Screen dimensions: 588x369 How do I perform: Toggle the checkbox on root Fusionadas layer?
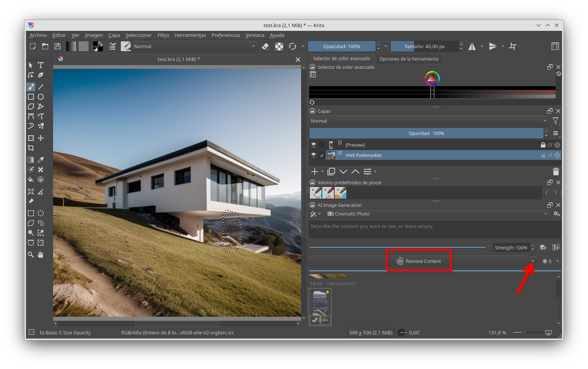tap(322, 155)
